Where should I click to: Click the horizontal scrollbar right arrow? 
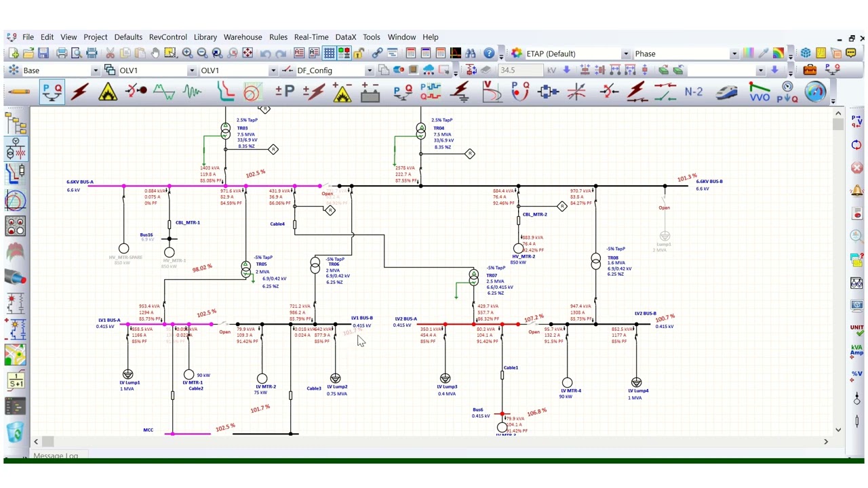pyautogui.click(x=825, y=441)
